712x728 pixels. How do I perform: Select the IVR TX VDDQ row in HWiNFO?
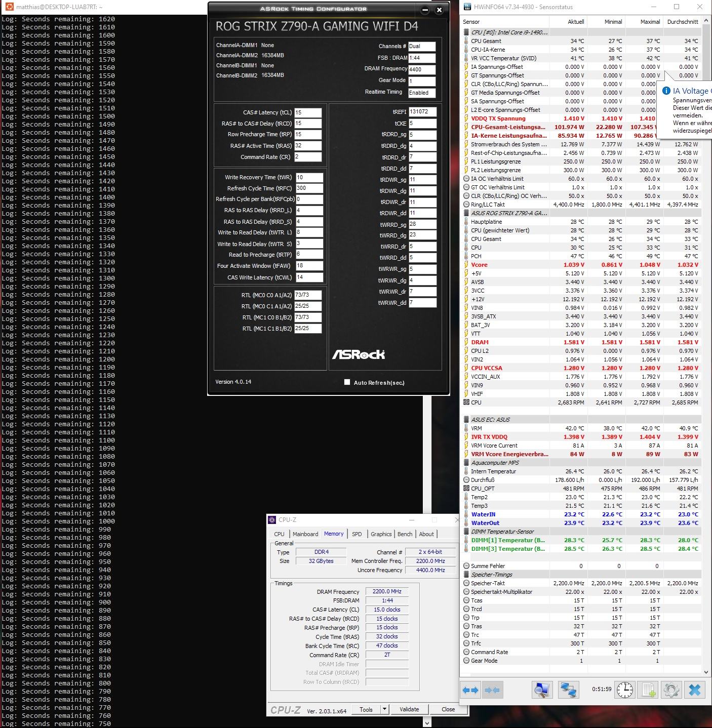(581, 437)
